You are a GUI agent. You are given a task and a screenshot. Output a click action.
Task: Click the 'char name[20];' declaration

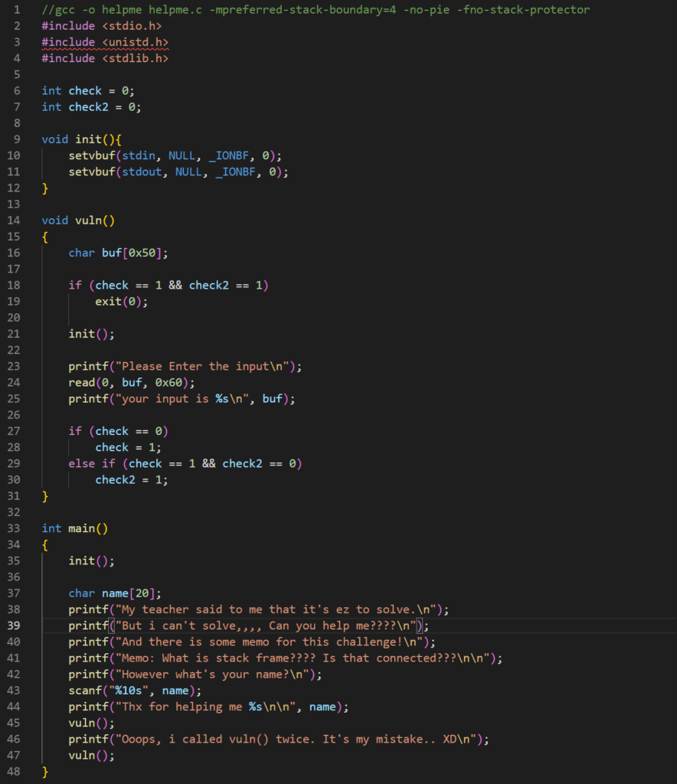tap(115, 593)
